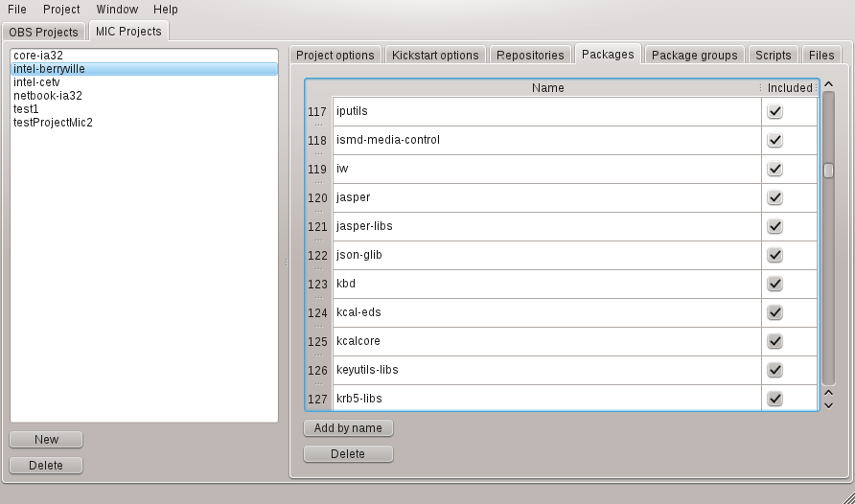Select the Packages tab

pos(608,54)
